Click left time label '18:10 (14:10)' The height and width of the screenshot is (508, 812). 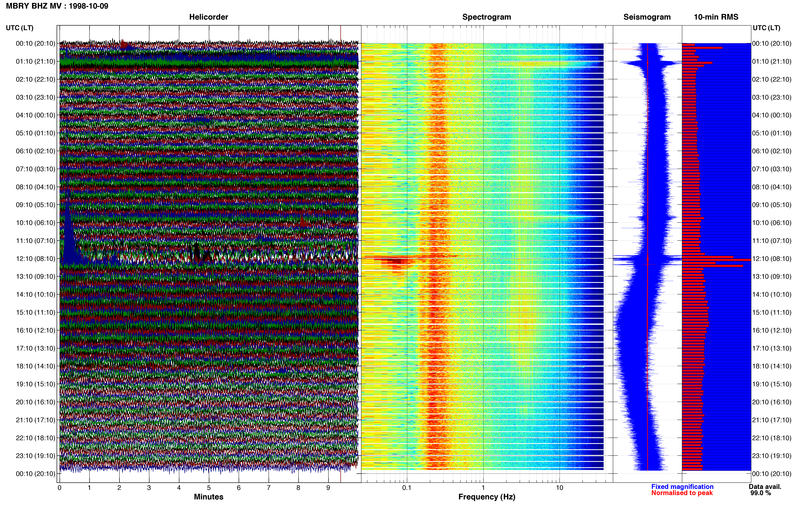pyautogui.click(x=36, y=366)
